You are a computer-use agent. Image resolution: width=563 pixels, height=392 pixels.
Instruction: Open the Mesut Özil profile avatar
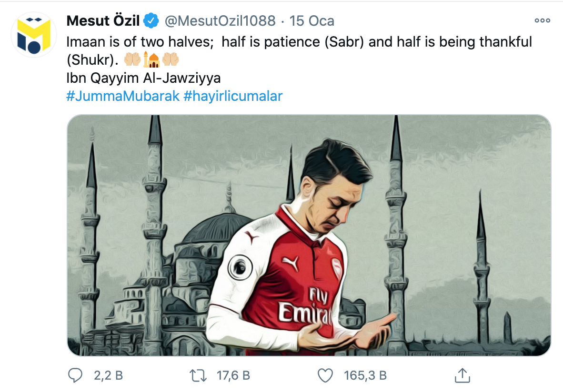(x=34, y=35)
